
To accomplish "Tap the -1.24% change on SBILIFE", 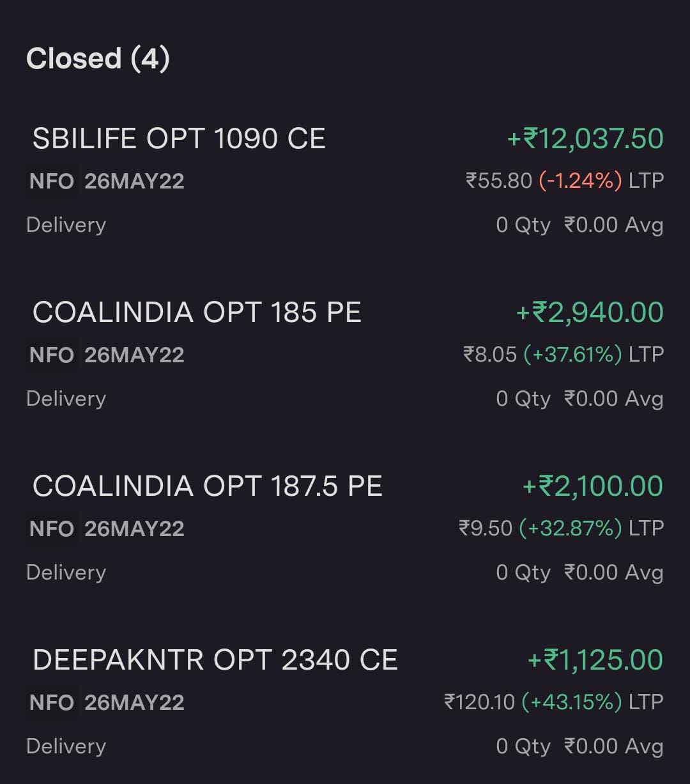I will tap(580, 181).
